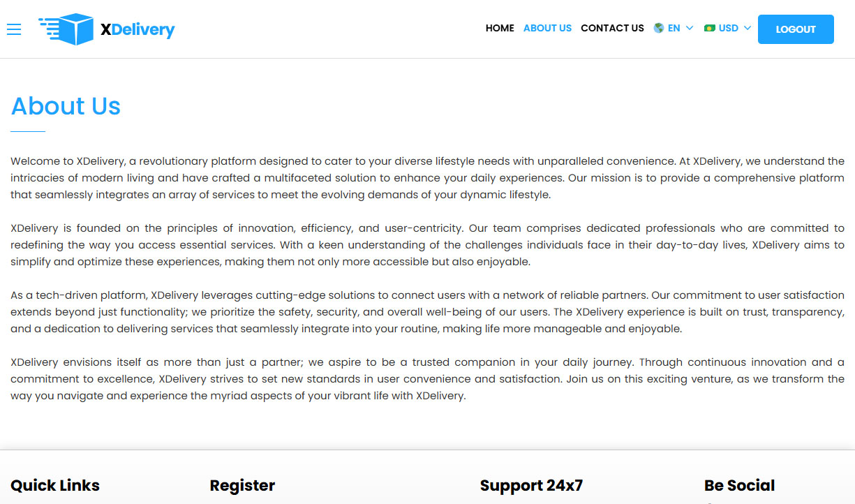
Task: Click the Quick Links footer heading
Action: (55, 485)
